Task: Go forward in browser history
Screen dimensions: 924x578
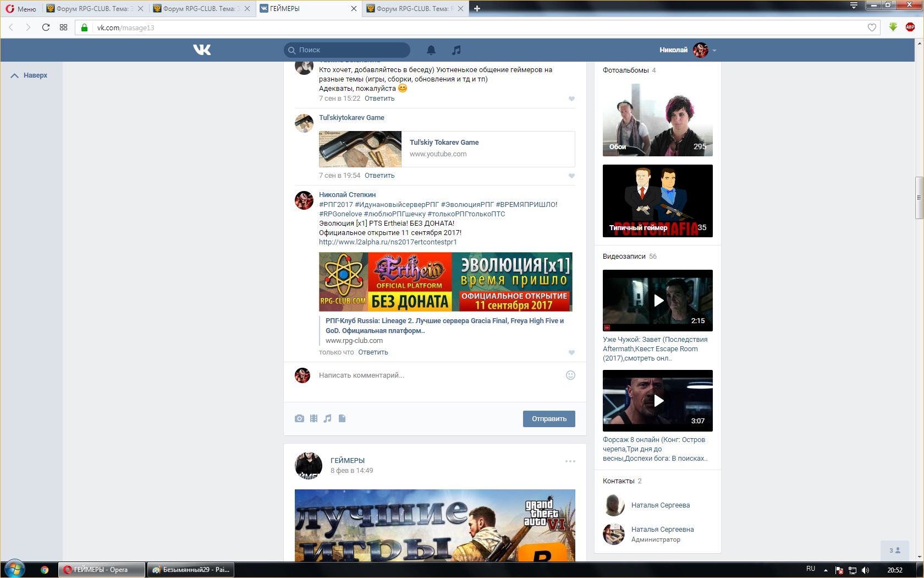Action: 28,28
